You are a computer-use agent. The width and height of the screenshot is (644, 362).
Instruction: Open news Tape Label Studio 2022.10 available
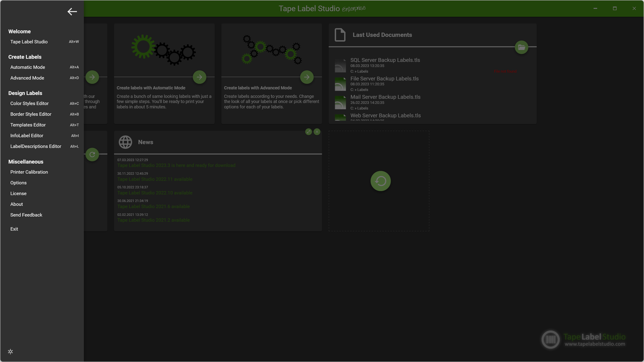tap(155, 193)
